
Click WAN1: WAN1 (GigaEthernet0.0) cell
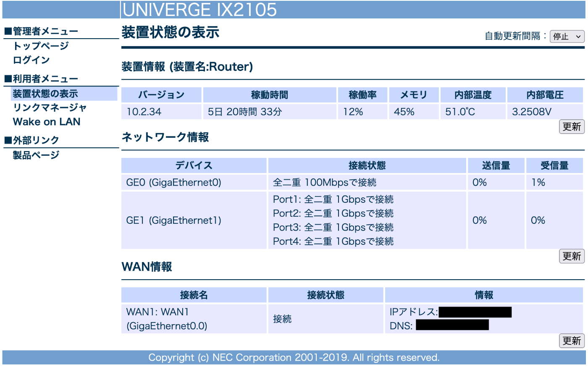pyautogui.click(x=194, y=319)
